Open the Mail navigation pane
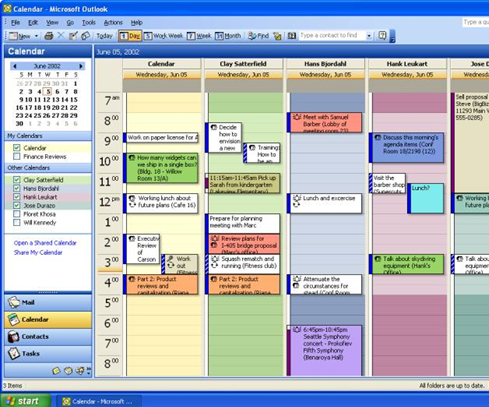489x407 pixels. click(48, 302)
